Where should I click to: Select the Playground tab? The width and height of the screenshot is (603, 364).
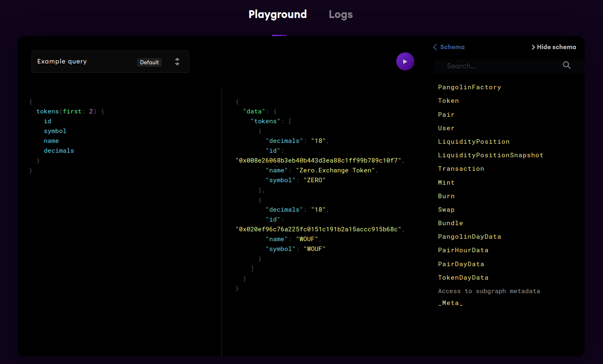pyautogui.click(x=277, y=14)
